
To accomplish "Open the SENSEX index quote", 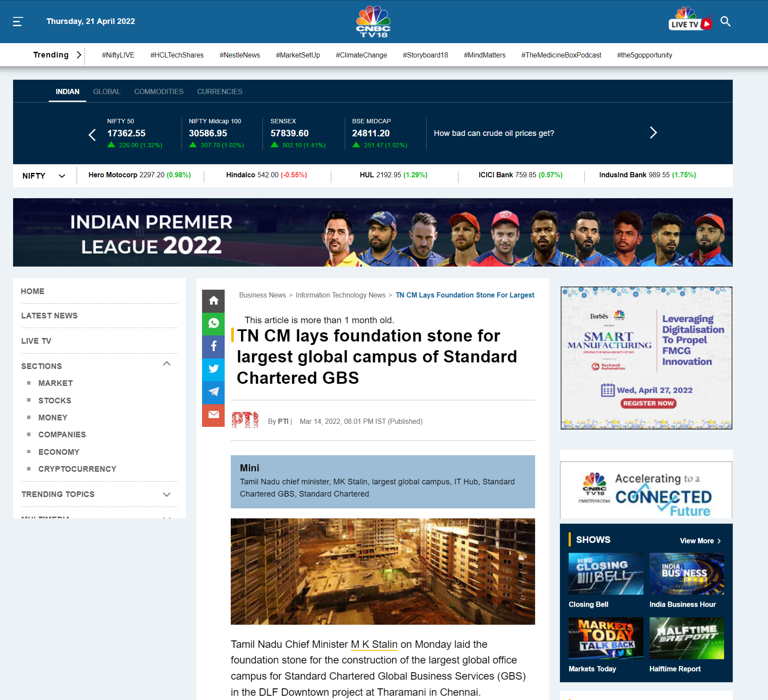I will 298,133.
